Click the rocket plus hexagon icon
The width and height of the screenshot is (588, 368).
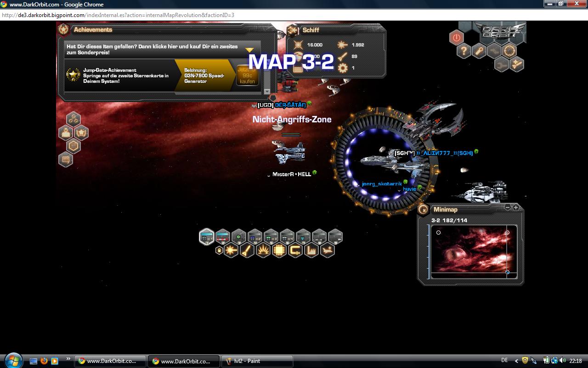pos(517,64)
